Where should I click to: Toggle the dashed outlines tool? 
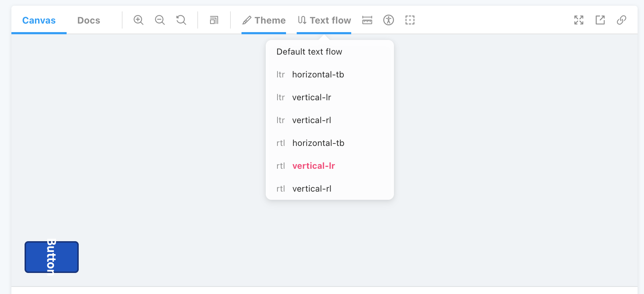coord(410,20)
